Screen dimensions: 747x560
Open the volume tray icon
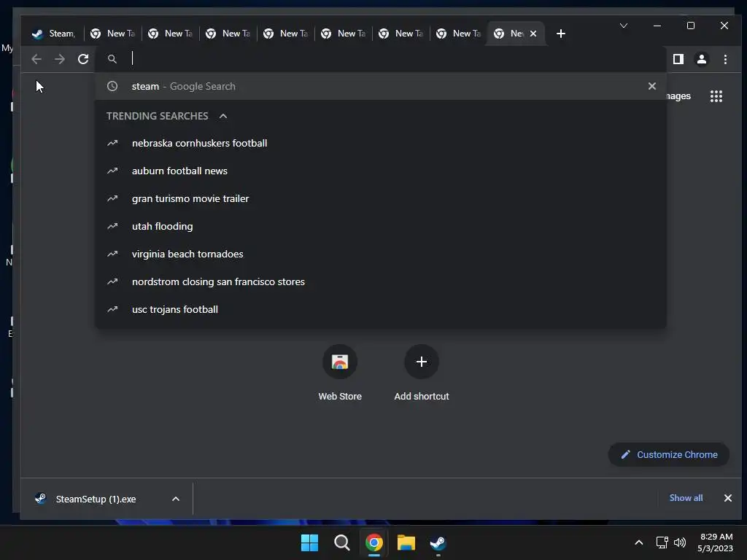680,542
